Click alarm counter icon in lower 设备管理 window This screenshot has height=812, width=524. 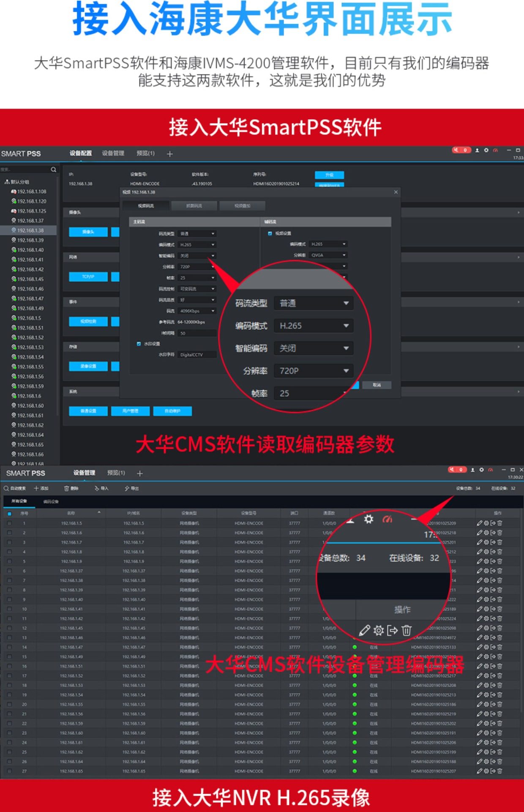(457, 469)
